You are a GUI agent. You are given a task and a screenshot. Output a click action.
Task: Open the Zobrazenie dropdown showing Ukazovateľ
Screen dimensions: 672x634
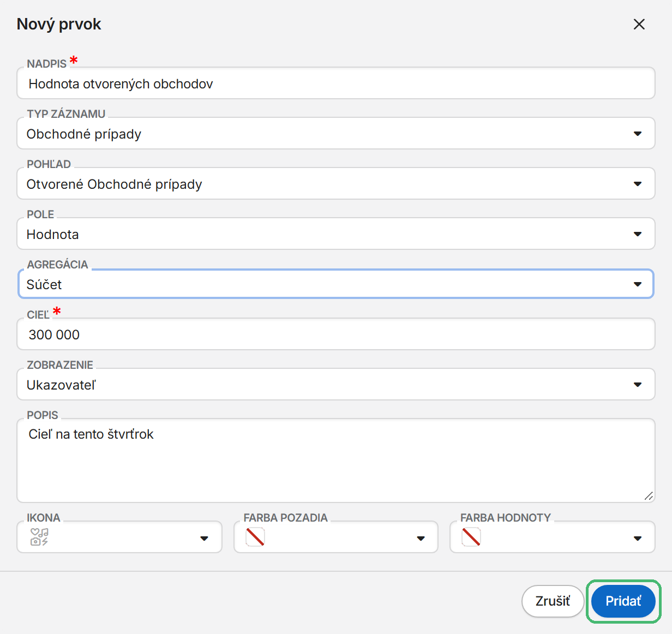click(336, 385)
